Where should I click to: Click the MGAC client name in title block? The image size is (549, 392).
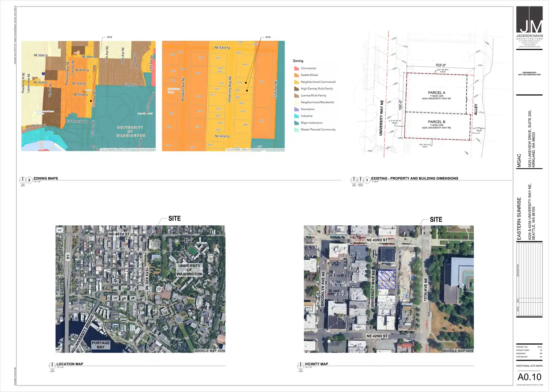[519, 161]
